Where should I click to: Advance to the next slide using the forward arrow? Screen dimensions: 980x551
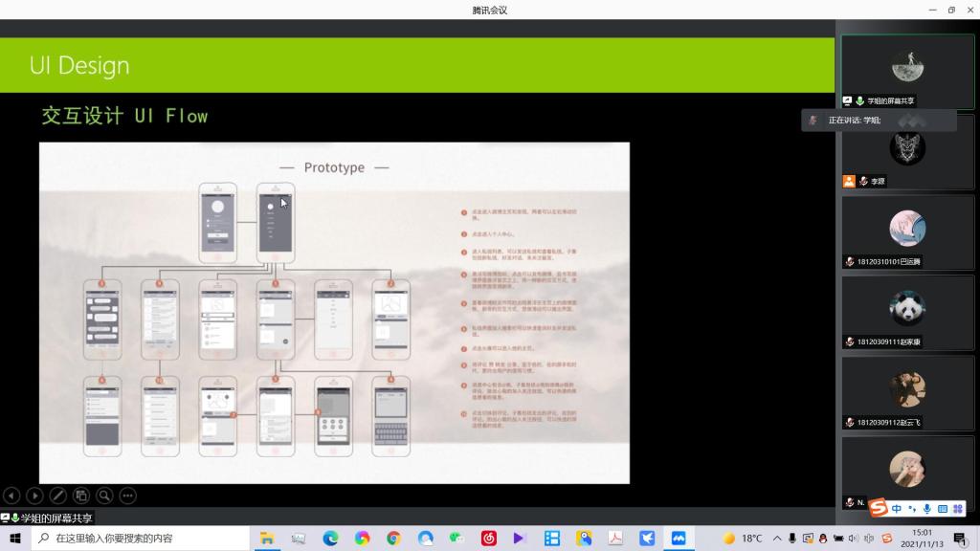34,496
